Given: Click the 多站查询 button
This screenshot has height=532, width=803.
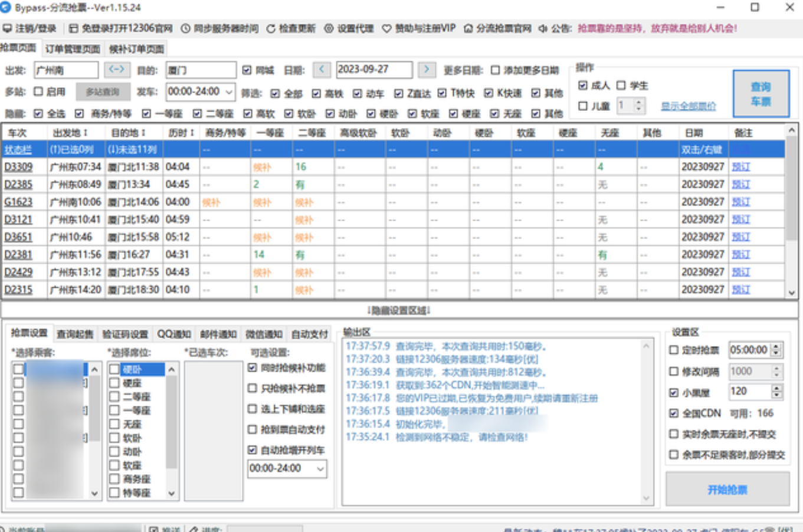Looking at the screenshot, I should pos(102,92).
